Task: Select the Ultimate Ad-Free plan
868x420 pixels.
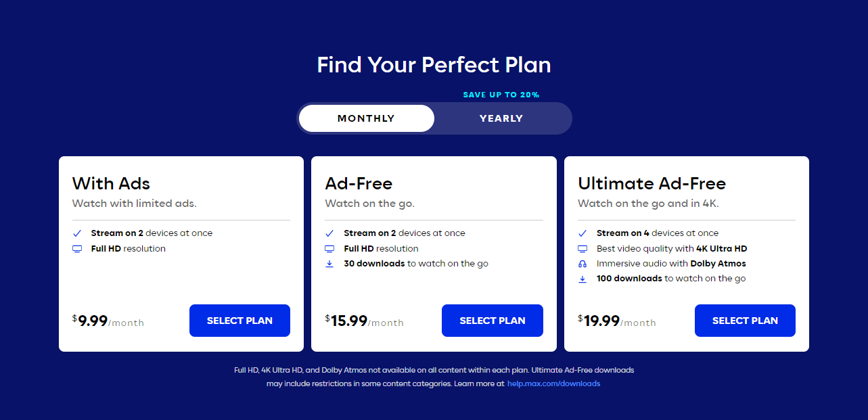Action: (x=745, y=321)
